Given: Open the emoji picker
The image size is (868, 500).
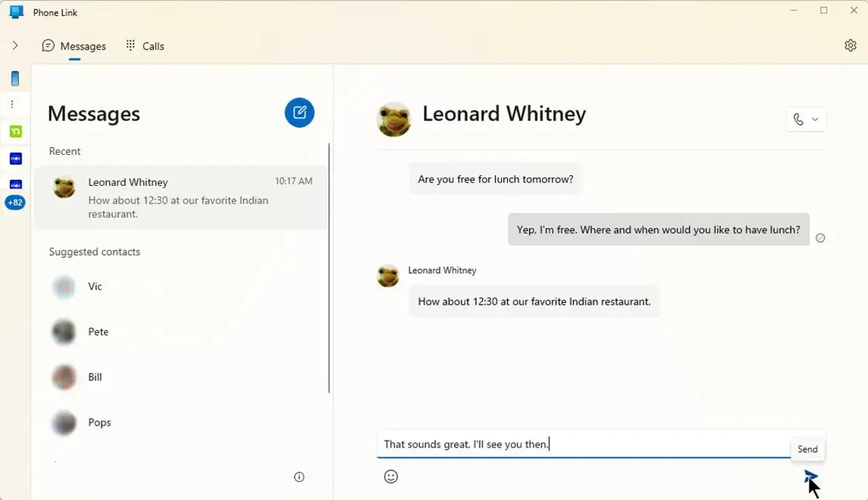Looking at the screenshot, I should (391, 476).
